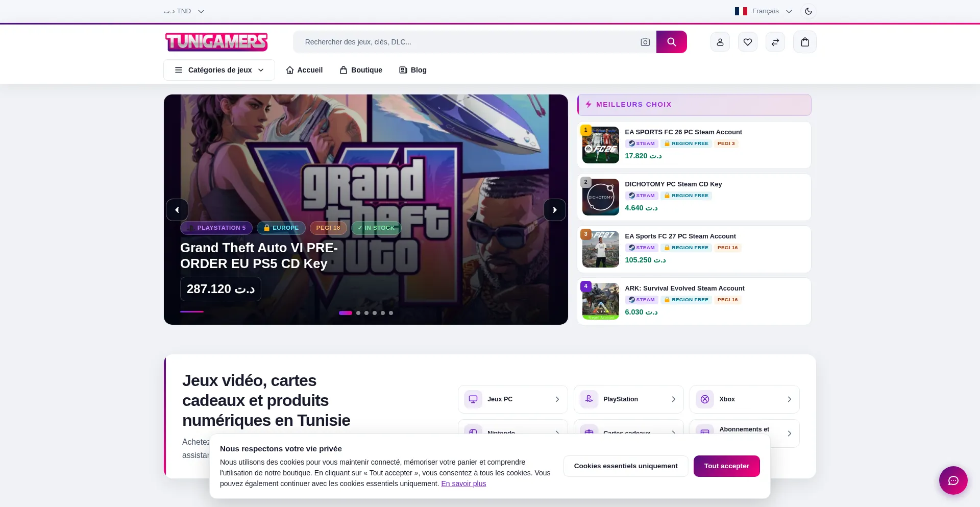Open the shopping bag cart
980x507 pixels.
[805, 42]
